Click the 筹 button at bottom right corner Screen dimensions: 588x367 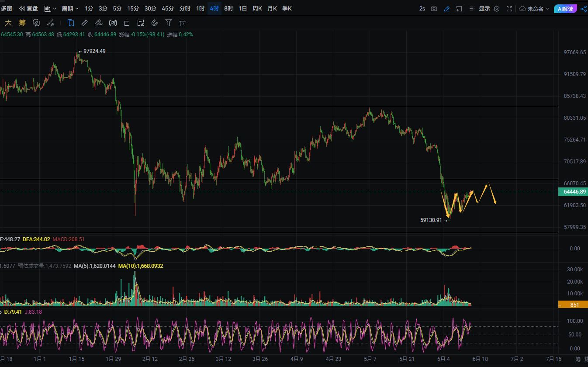coord(578,359)
